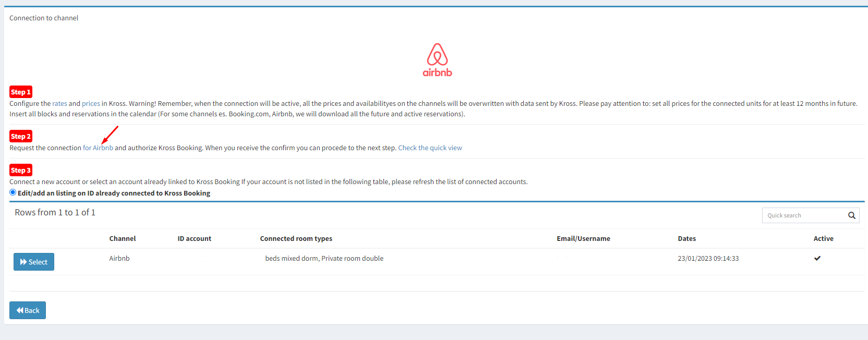Screen dimensions: 868x340
Task: Click the Step 2 label
Action: [x=21, y=136]
